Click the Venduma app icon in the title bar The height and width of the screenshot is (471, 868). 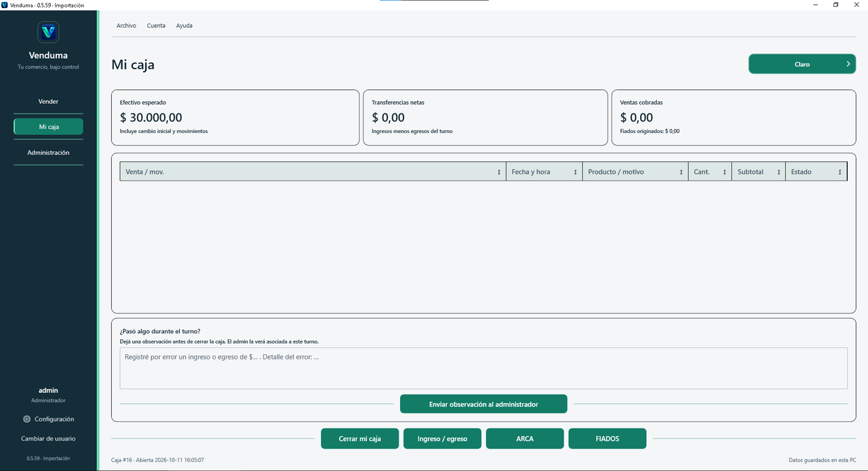tap(5, 5)
